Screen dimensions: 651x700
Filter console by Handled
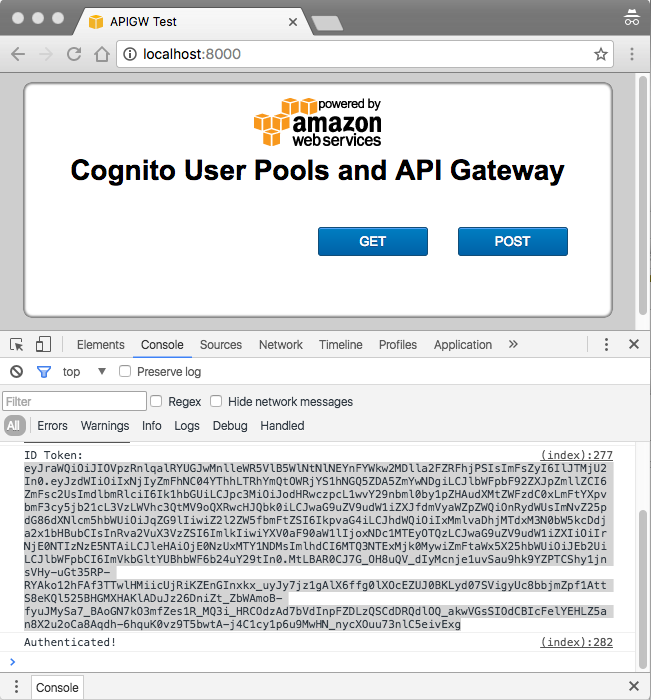[x=282, y=425]
